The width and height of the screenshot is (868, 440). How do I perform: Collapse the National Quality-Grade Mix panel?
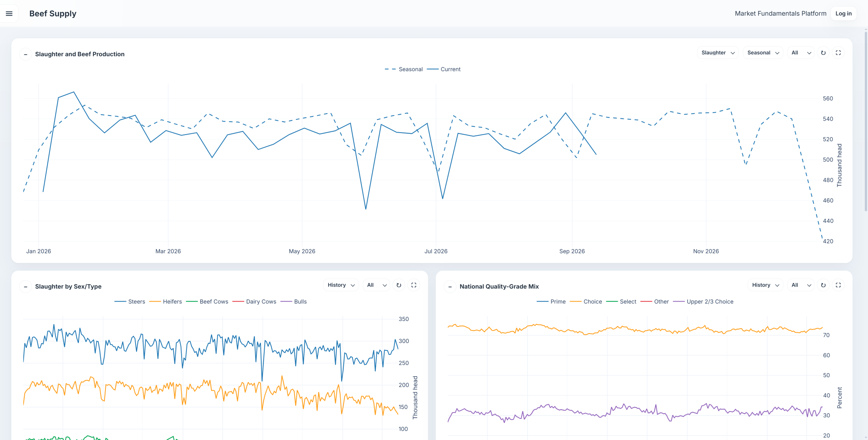[450, 287]
